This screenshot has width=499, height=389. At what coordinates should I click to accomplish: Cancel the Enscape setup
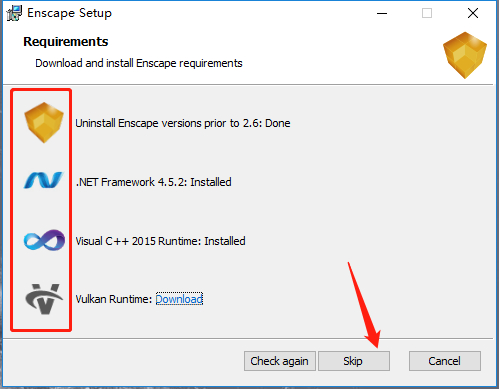(x=445, y=361)
